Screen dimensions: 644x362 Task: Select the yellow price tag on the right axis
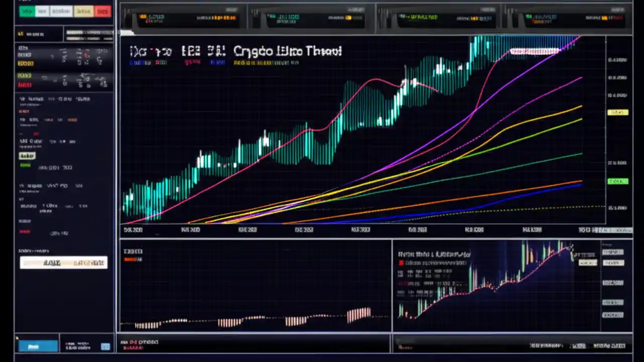pos(618,112)
